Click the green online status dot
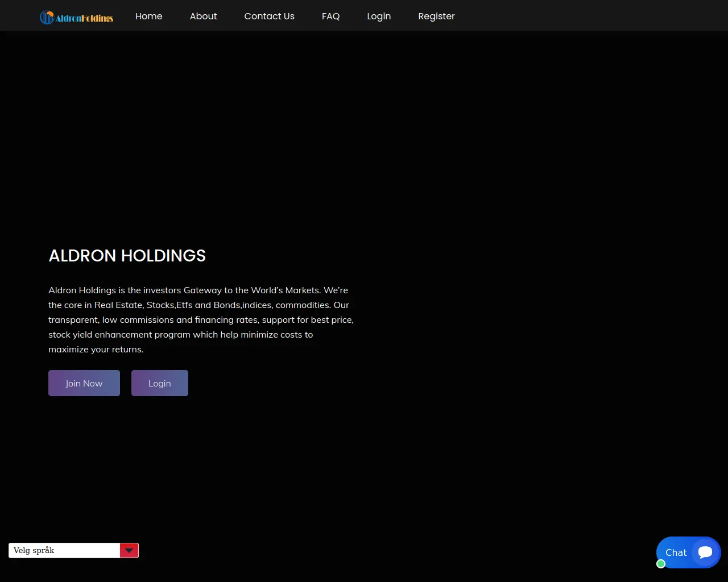Image resolution: width=728 pixels, height=582 pixels. (x=661, y=564)
